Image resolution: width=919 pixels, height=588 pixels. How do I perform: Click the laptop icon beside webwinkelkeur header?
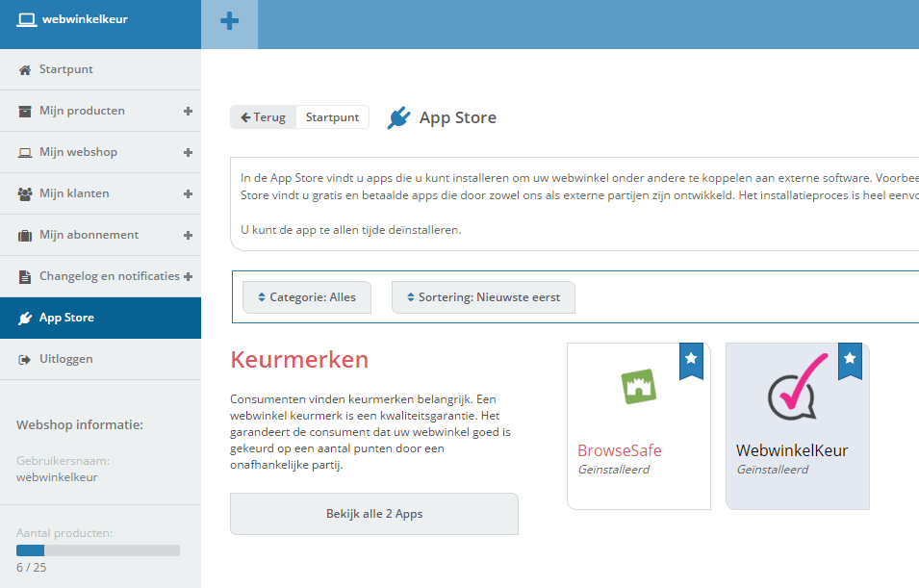pyautogui.click(x=26, y=19)
